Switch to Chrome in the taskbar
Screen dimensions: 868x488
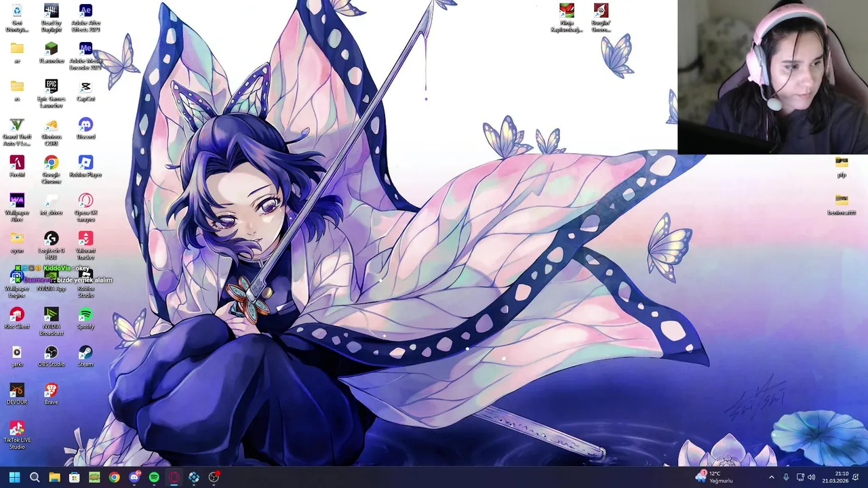click(115, 477)
